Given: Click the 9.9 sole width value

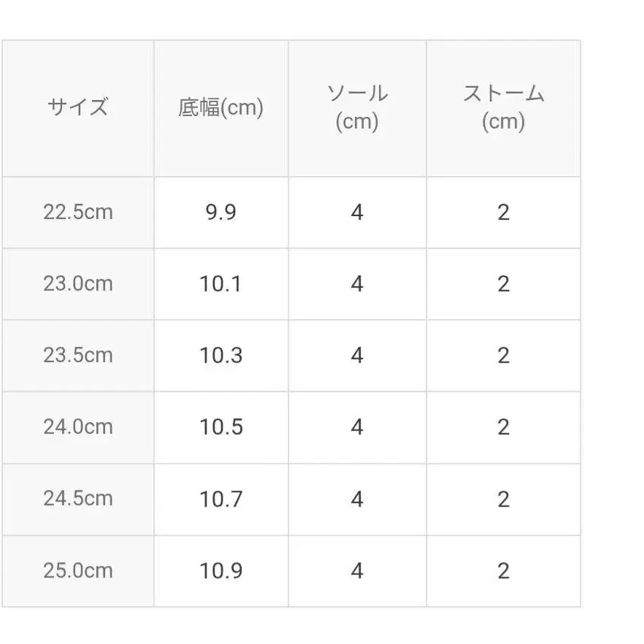Looking at the screenshot, I should point(221,212).
